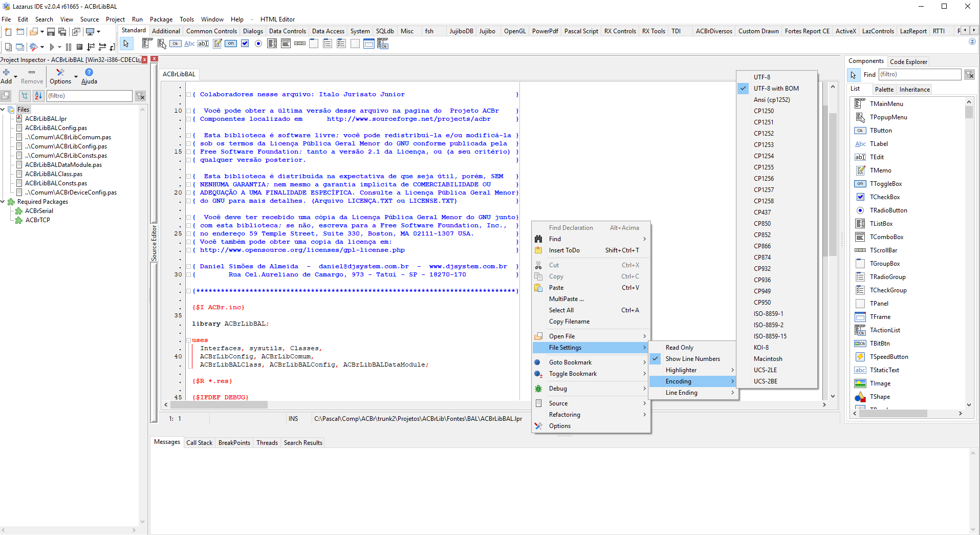Select UTF-8 with BOM encoding

click(776, 89)
